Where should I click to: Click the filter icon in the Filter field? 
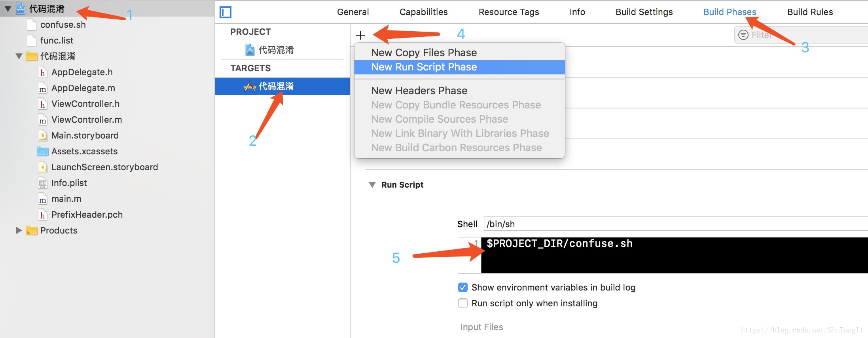pos(743,35)
